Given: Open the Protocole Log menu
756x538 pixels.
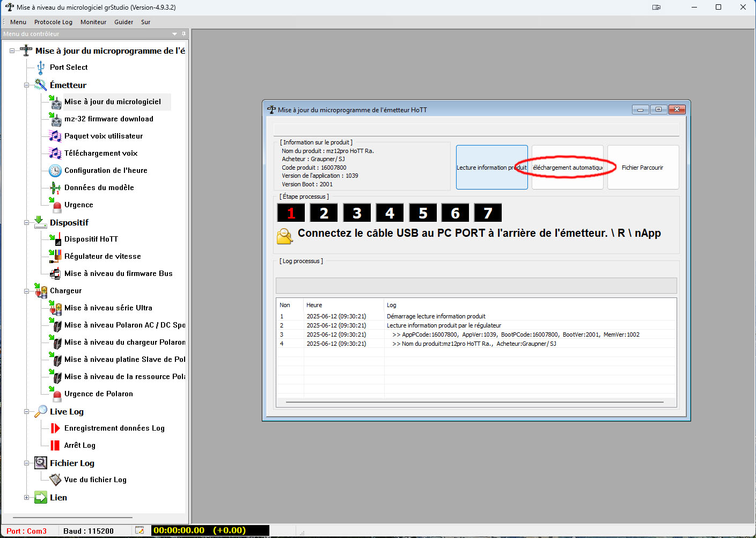Looking at the screenshot, I should pyautogui.click(x=53, y=22).
